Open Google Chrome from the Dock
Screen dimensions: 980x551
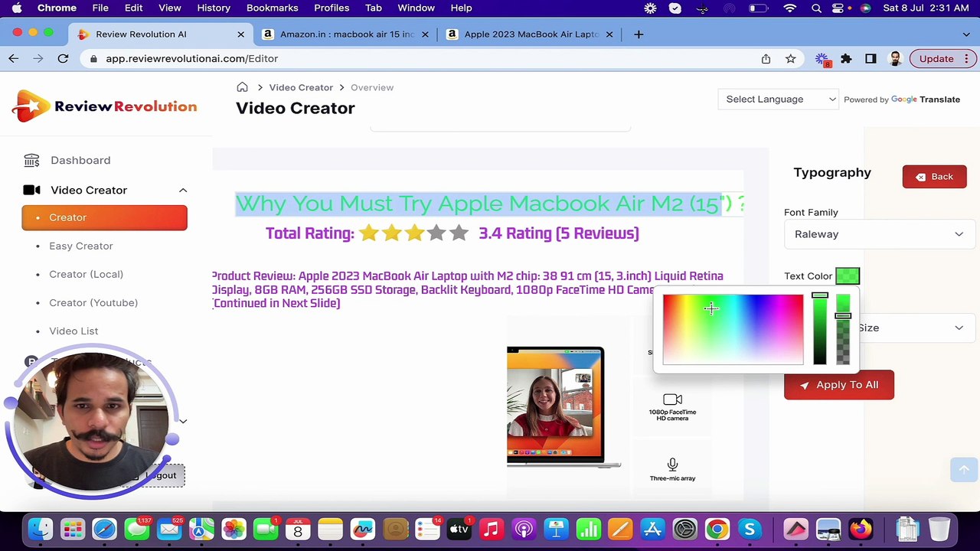717,529
